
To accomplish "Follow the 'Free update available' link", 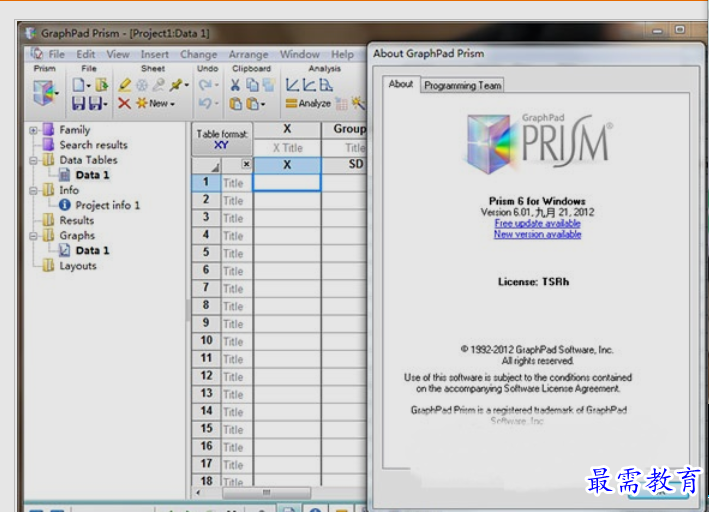I will pos(537,223).
